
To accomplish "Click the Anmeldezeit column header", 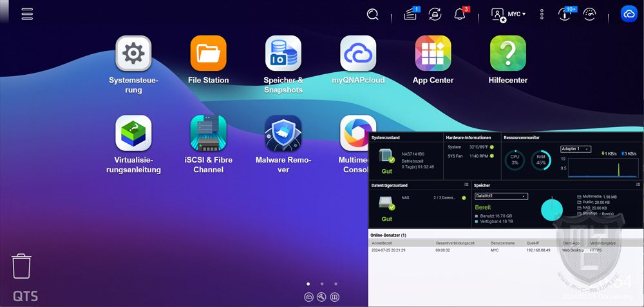I will point(382,244).
